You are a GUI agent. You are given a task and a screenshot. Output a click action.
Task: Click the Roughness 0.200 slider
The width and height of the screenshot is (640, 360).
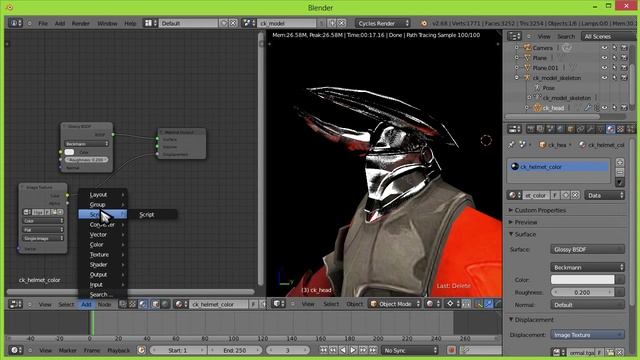click(x=582, y=292)
